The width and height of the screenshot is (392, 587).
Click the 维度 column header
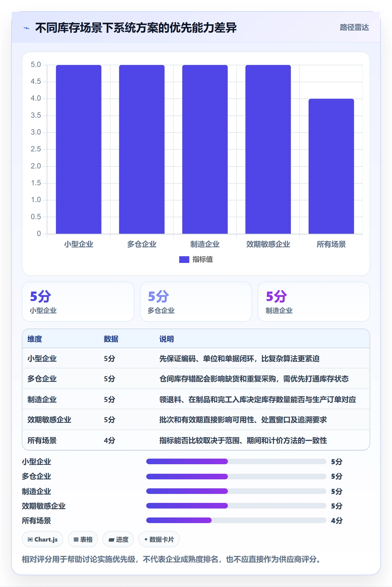35,339
